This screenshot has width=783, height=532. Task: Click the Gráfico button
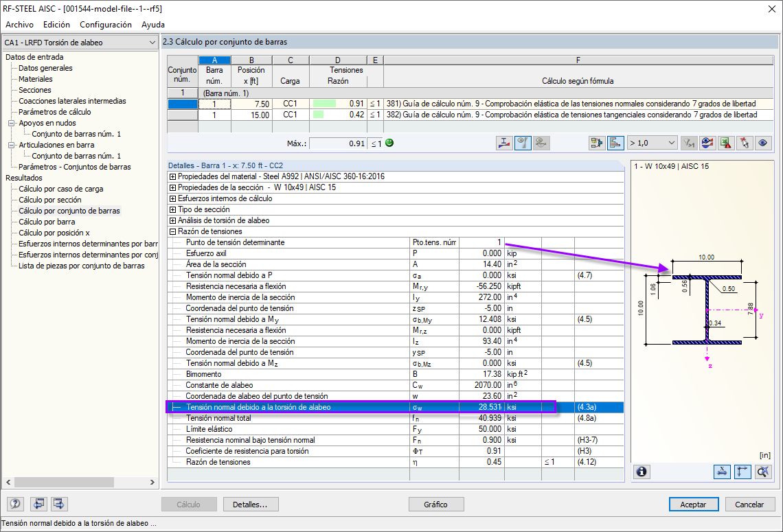click(436, 504)
